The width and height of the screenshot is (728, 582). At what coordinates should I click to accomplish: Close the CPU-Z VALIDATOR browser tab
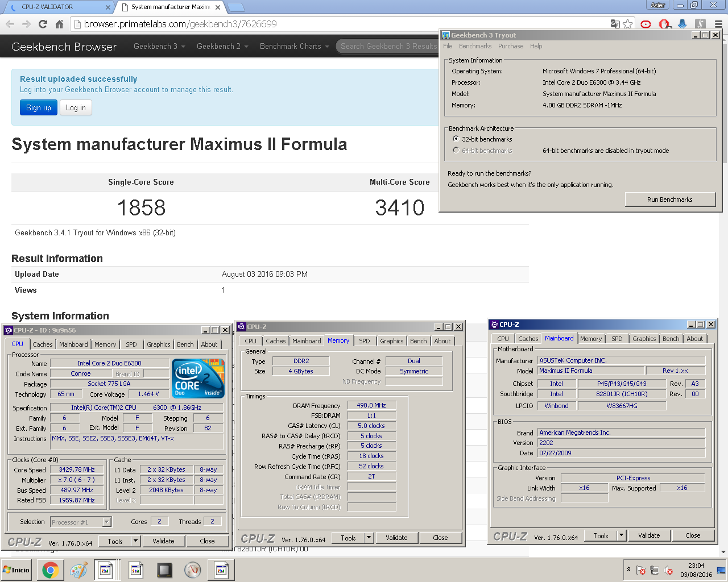[x=108, y=7]
